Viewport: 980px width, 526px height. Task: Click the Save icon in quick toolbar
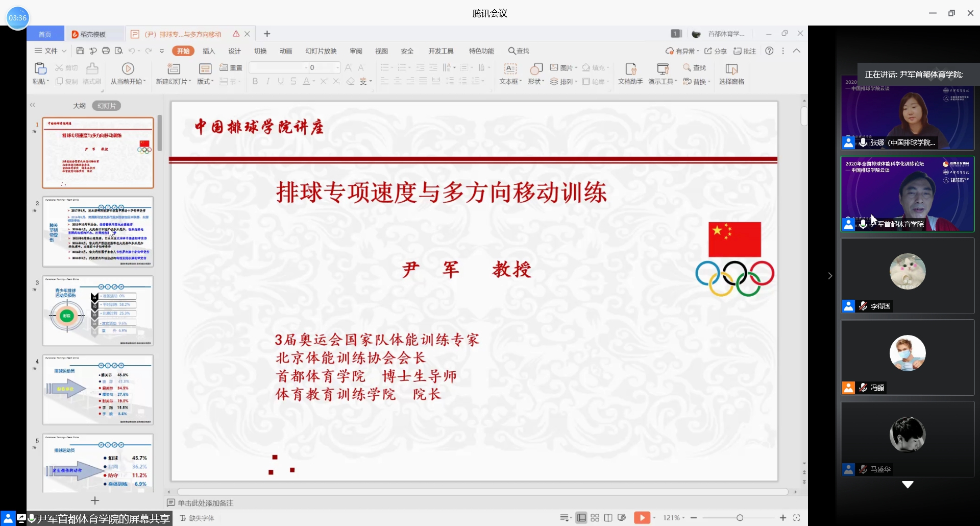(x=80, y=51)
